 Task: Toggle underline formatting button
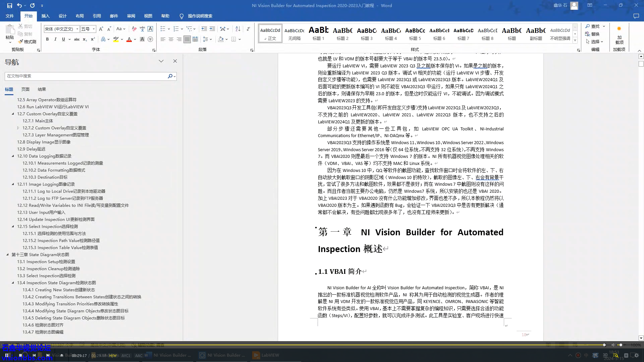[x=63, y=39]
